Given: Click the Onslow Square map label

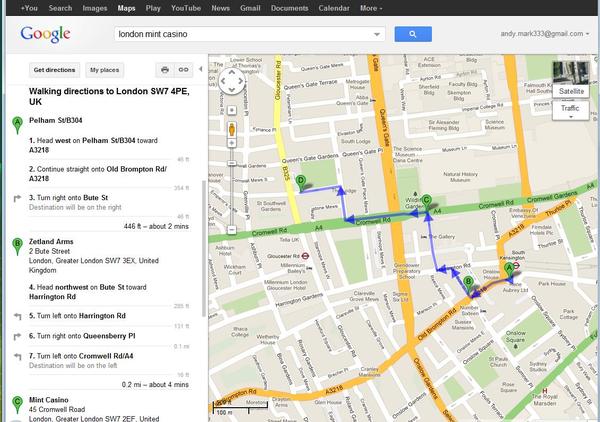Looking at the screenshot, I should pyautogui.click(x=515, y=336).
